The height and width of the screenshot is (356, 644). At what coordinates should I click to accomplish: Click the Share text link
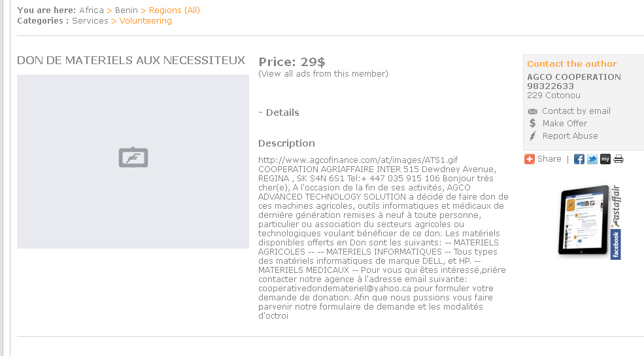pyautogui.click(x=549, y=159)
